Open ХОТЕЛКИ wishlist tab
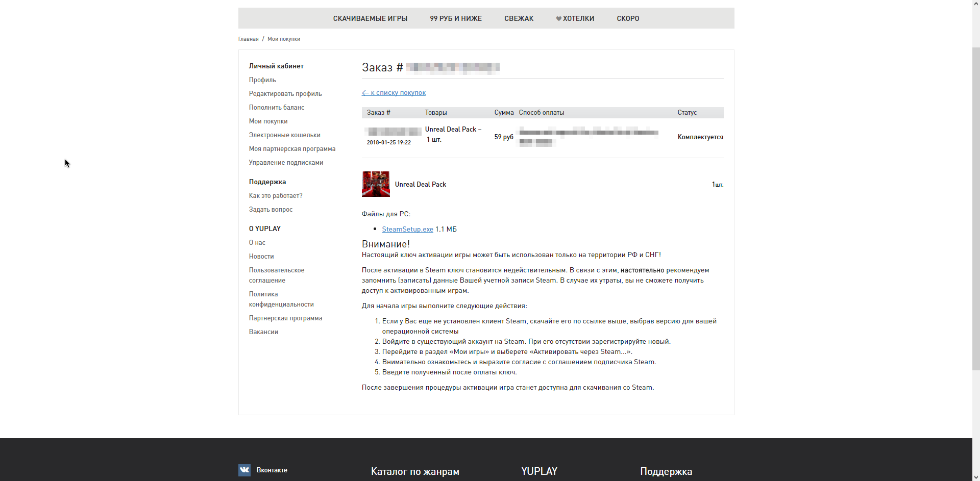The height and width of the screenshot is (481, 980). click(578, 18)
